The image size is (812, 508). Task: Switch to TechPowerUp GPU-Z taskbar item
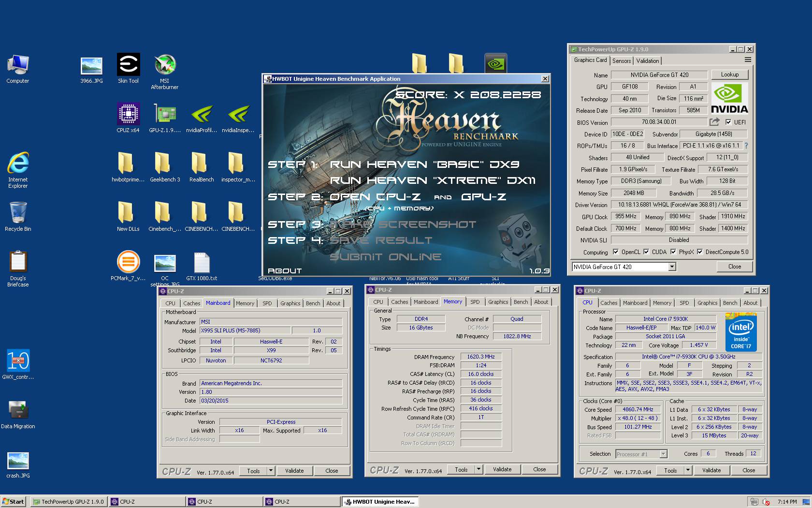[x=68, y=502]
